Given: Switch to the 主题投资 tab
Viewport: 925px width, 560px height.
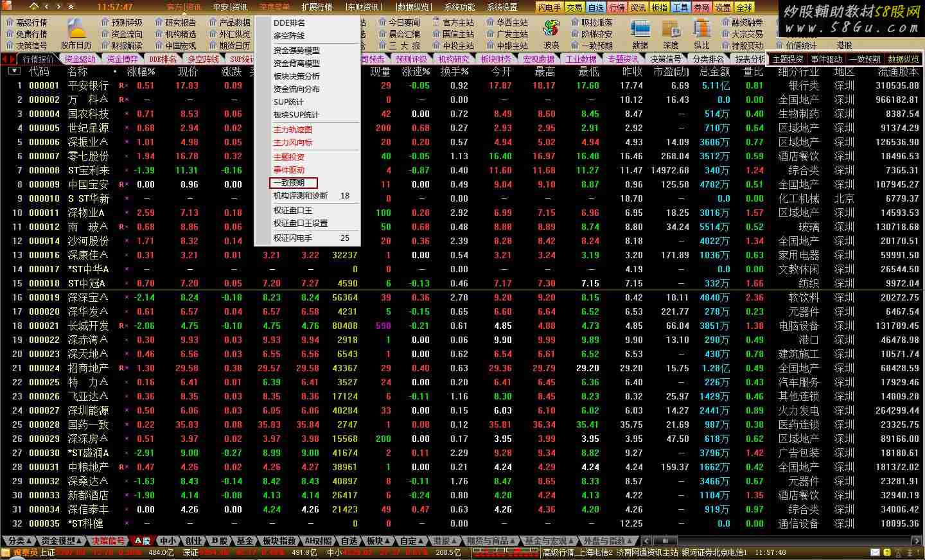Looking at the screenshot, I should [x=788, y=59].
